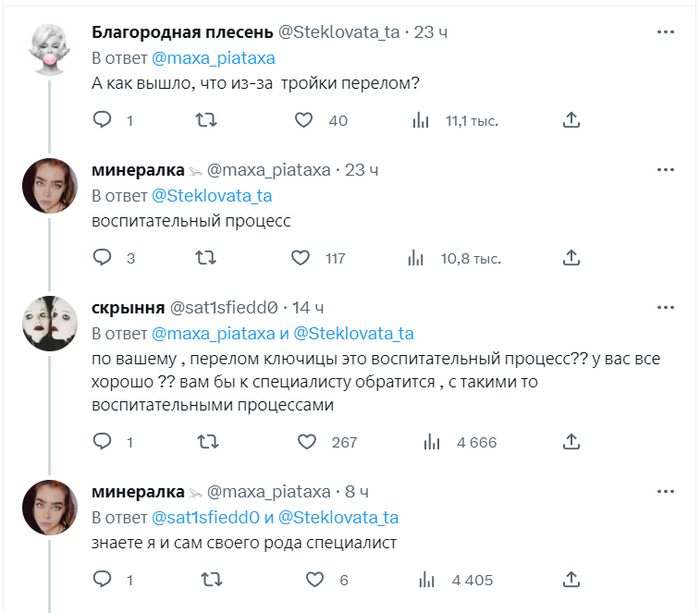Screen dimensions: 700x613
Task: Open more options for Благородная плесень's tweet
Action: pyautogui.click(x=665, y=32)
